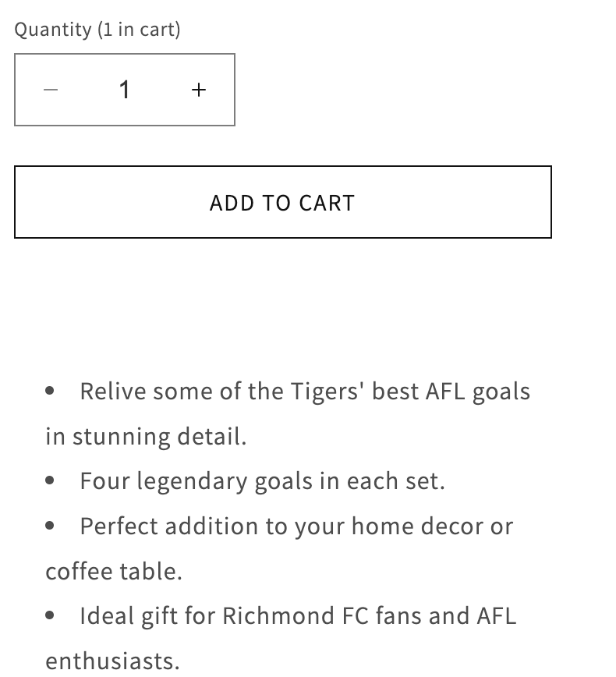Click the quantity number input field
Viewport: 616px width, 677px height.
point(125,90)
